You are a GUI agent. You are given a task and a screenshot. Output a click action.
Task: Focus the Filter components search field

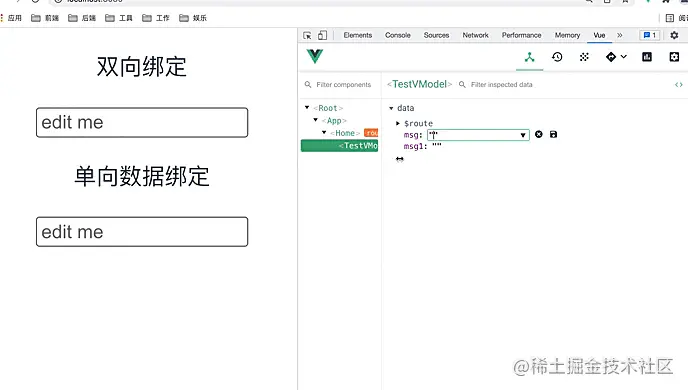[344, 85]
